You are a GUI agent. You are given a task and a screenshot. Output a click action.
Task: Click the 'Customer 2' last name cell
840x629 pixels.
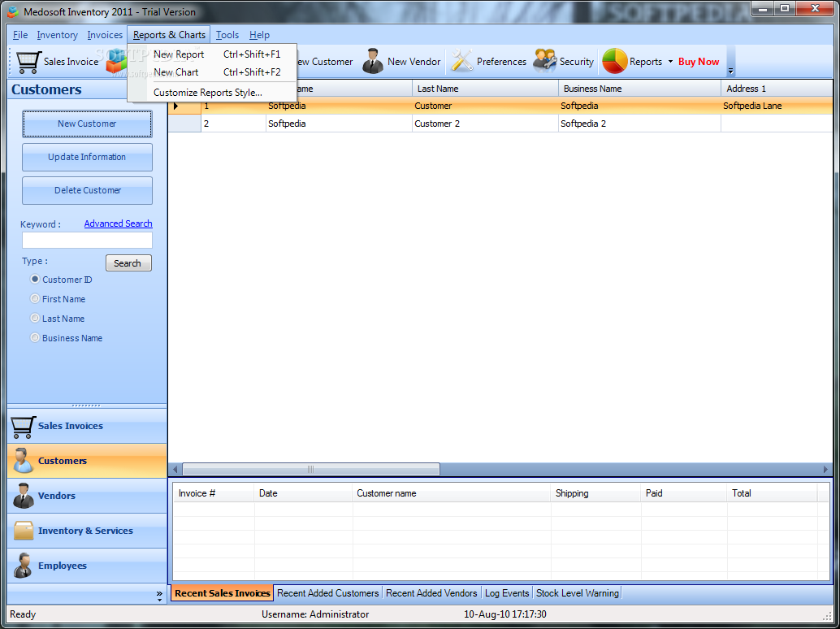pos(485,124)
